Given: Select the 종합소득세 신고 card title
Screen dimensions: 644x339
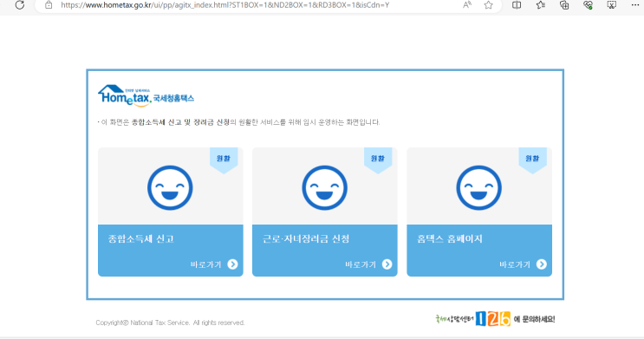Looking at the screenshot, I should [141, 238].
